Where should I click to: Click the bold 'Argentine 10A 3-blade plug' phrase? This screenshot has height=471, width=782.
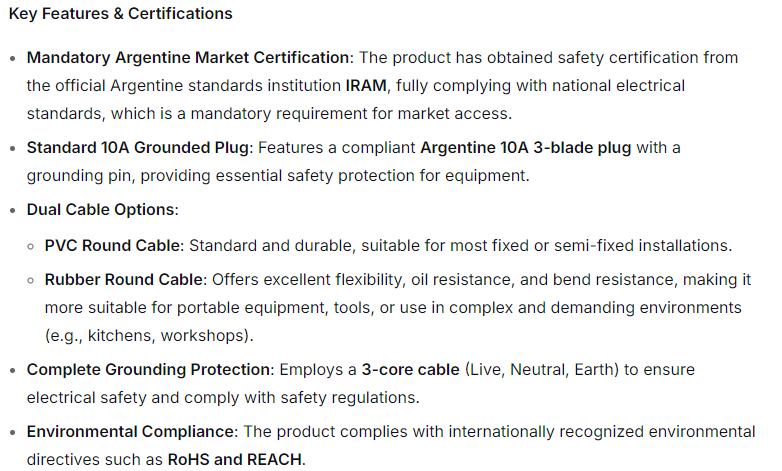525,148
